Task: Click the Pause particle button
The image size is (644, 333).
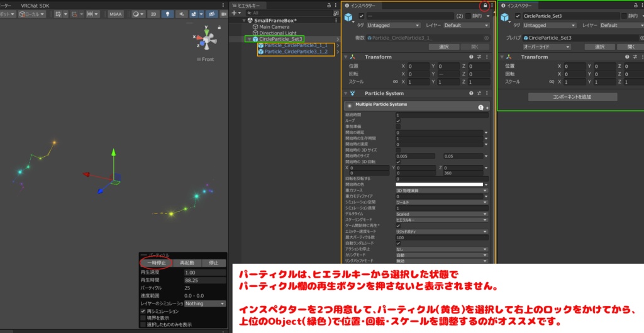Action: [x=157, y=262]
